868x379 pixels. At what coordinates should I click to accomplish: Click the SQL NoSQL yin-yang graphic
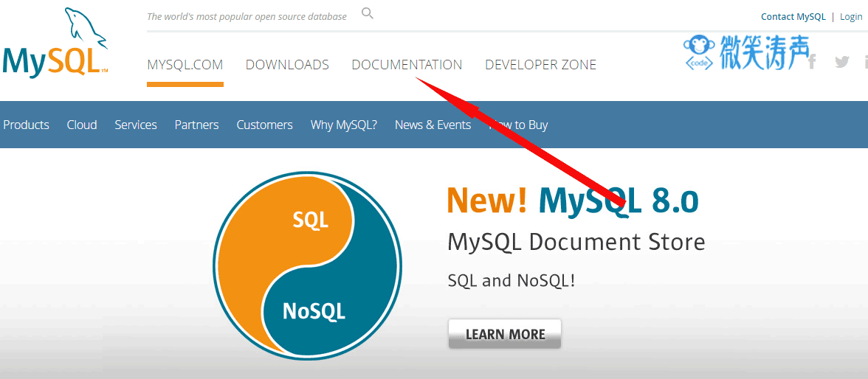click(x=307, y=266)
